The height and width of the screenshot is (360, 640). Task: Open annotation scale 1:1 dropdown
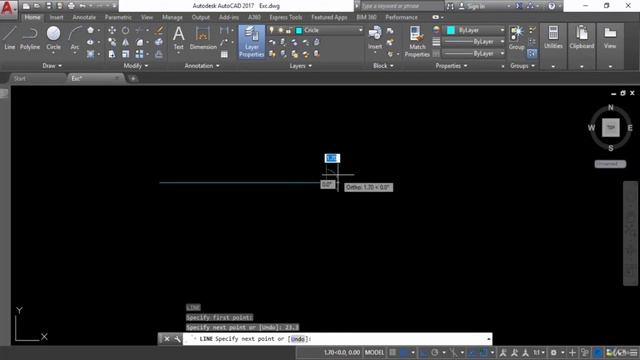coord(539,352)
